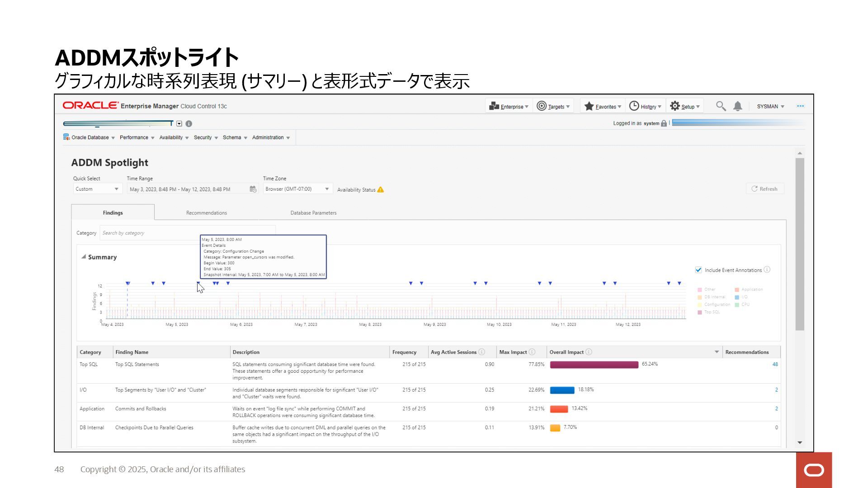Viewport: 868px width, 488px height.
Task: Click the CPU legend swatch
Action: click(737, 305)
